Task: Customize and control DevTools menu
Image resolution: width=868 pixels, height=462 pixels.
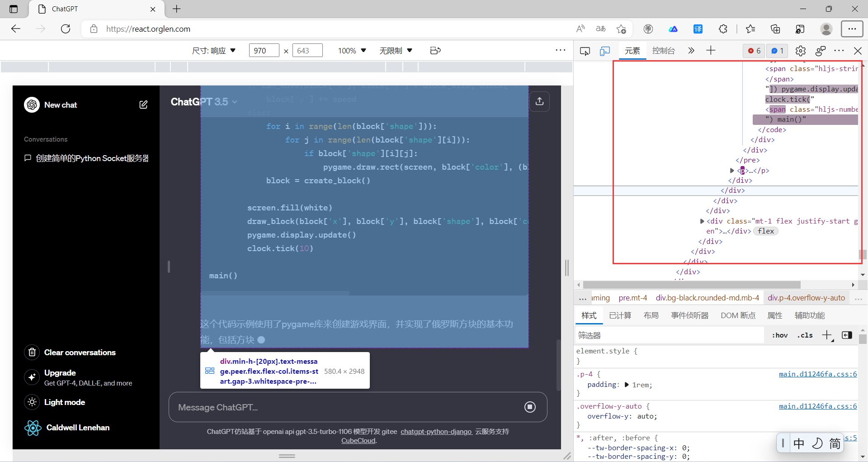Action: point(839,51)
